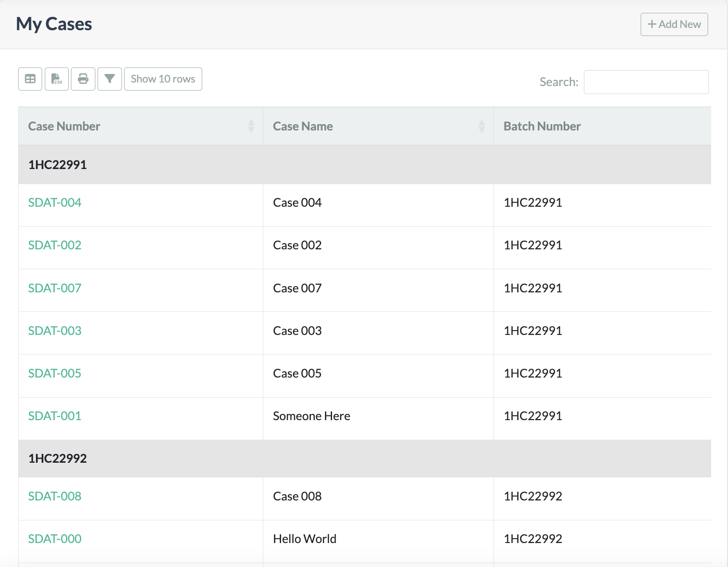Open case link SDAT-003
The height and width of the screenshot is (567, 728).
pos(55,331)
